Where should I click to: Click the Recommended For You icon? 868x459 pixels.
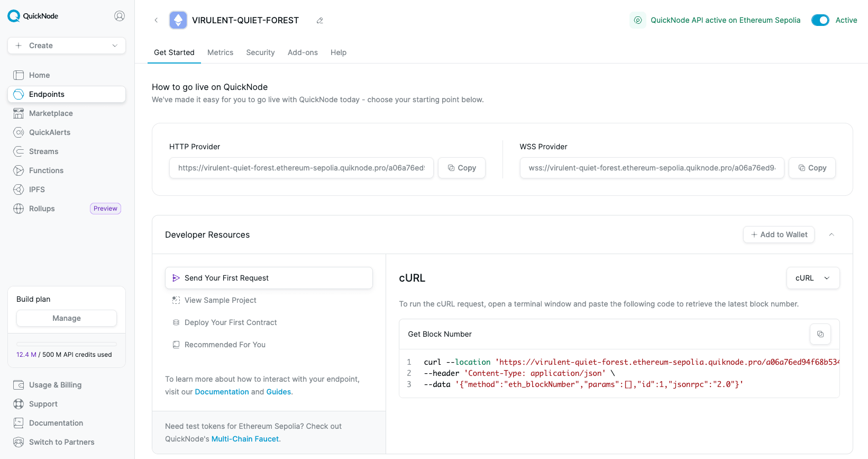click(176, 345)
